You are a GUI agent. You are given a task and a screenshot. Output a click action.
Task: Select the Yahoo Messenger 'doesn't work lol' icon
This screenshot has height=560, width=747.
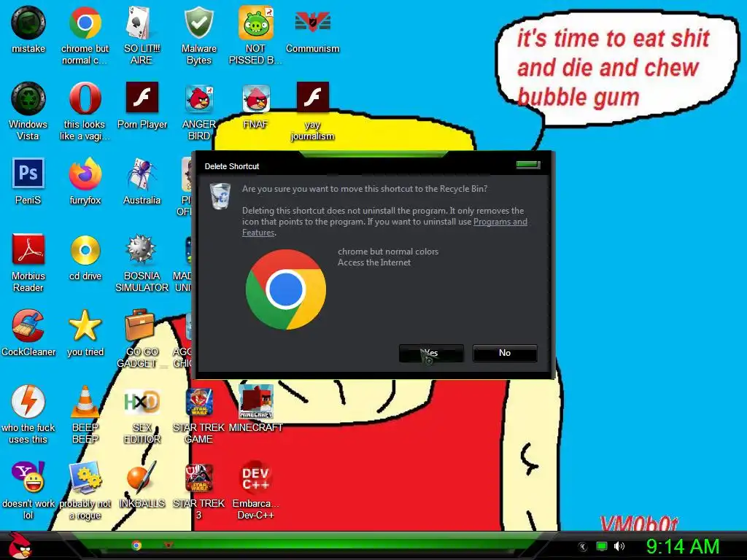coord(28,491)
